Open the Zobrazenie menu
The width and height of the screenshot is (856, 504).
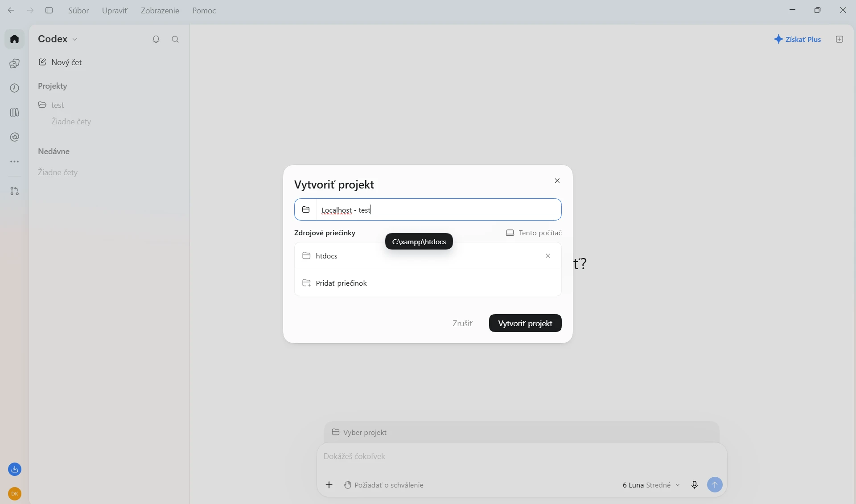coord(160,10)
